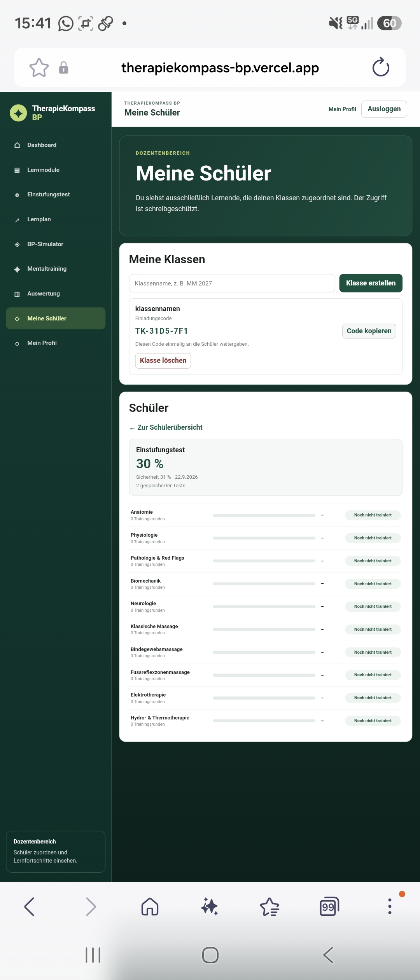
Task: Open the browser three-dot menu
Action: pos(390,906)
